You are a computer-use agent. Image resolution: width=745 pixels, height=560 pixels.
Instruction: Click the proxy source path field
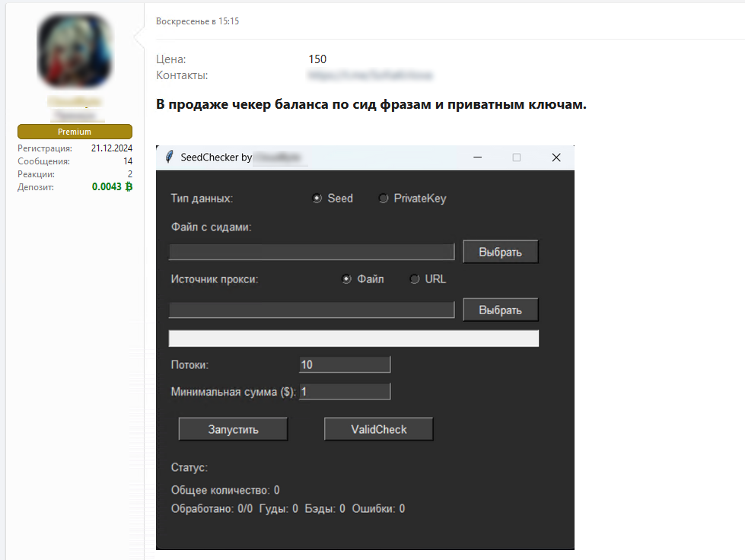click(311, 310)
